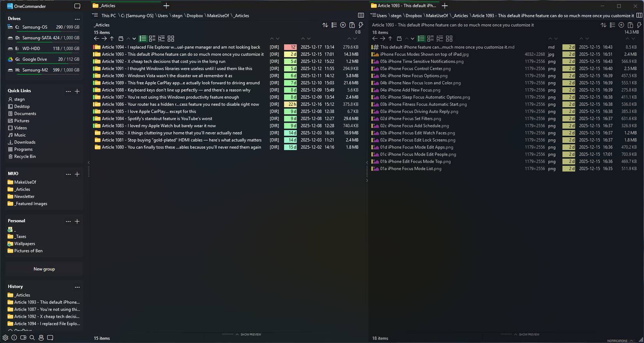This screenshot has height=343, width=644.
Task: Add a new tab in left pane
Action: (x=166, y=5)
